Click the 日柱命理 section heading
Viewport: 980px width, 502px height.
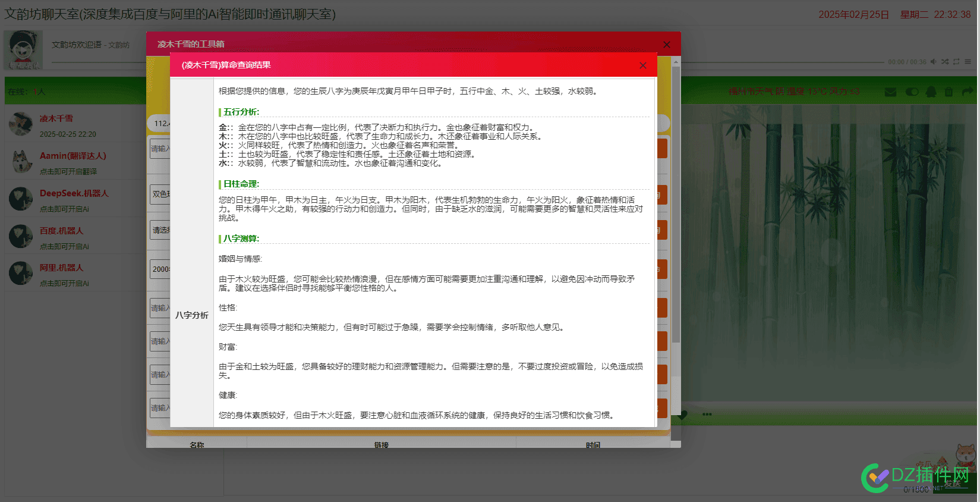coord(241,184)
